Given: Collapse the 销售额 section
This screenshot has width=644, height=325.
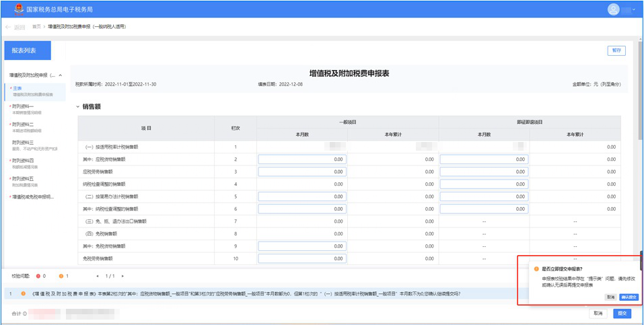Looking at the screenshot, I should click(78, 107).
